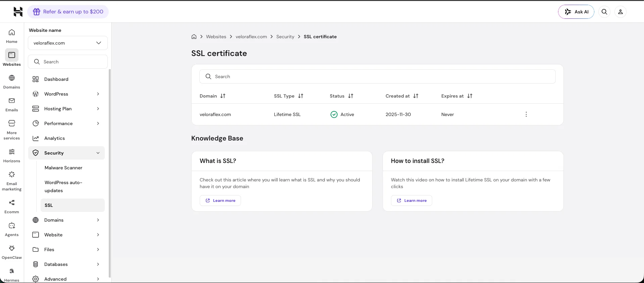Open Dashboard in the sidebar
Screen dimensions: 644x283
pos(66,79)
